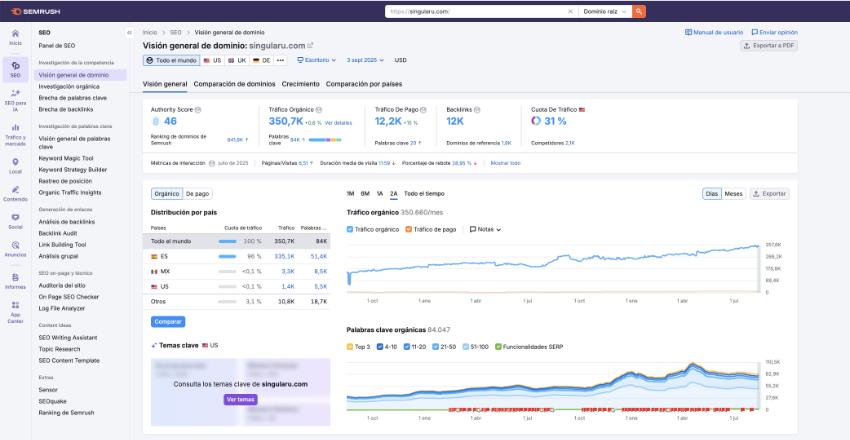850x440 pixels.
Task: Click Mostrar todo link
Action: tap(505, 163)
